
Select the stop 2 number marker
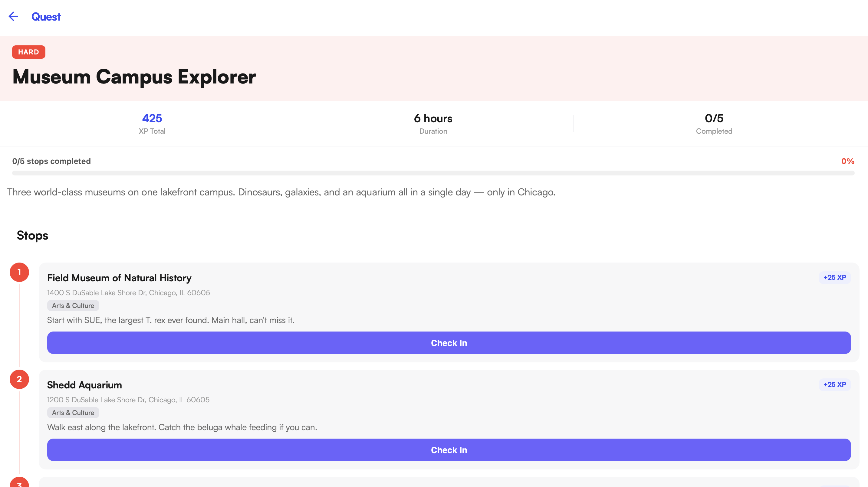coord(19,379)
